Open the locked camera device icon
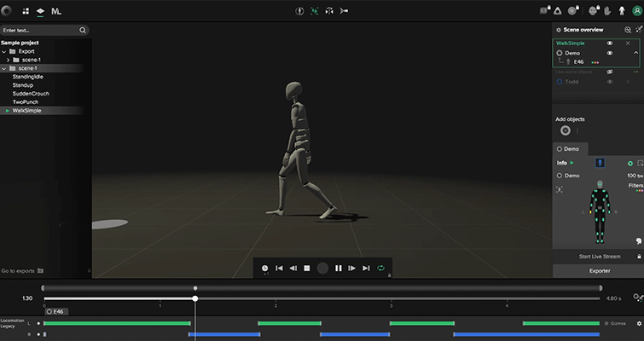Screen dimensions: 644x341 [x=544, y=10]
